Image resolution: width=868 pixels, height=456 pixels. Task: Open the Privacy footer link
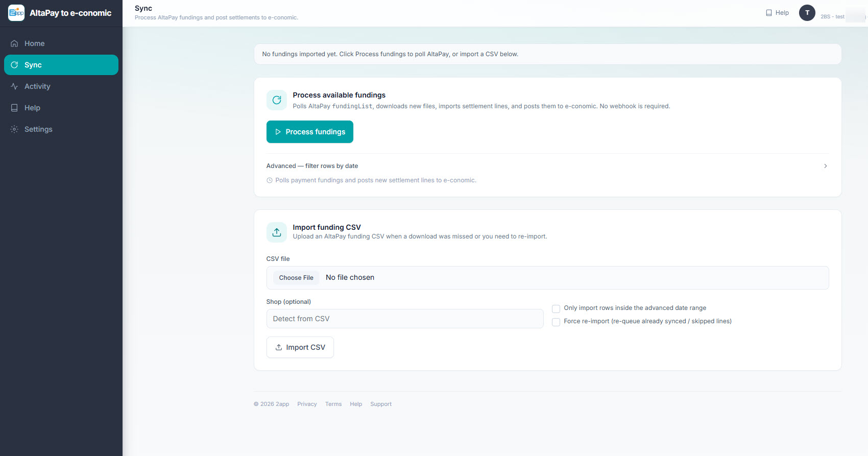pos(307,404)
